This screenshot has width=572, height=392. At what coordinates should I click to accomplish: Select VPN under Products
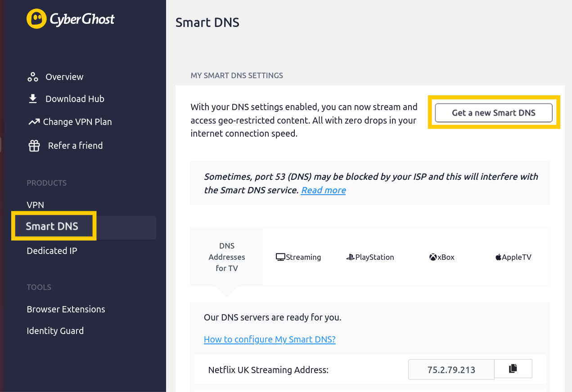pyautogui.click(x=36, y=205)
